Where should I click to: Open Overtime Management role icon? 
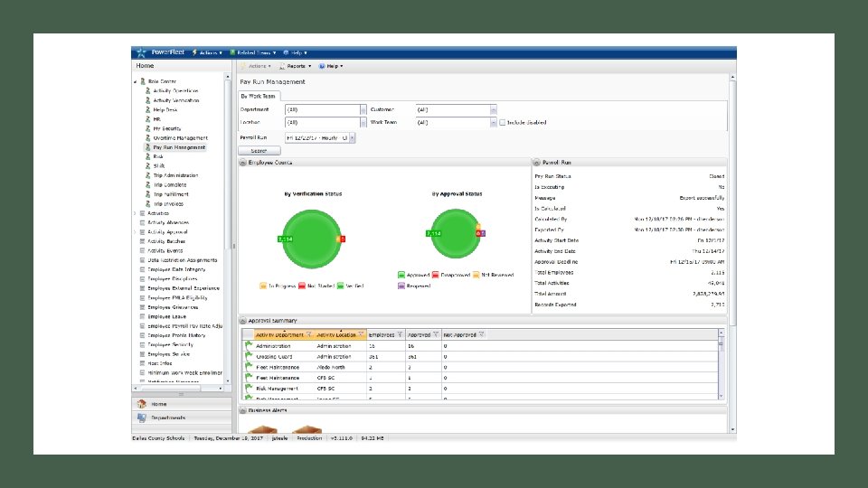coord(147,137)
